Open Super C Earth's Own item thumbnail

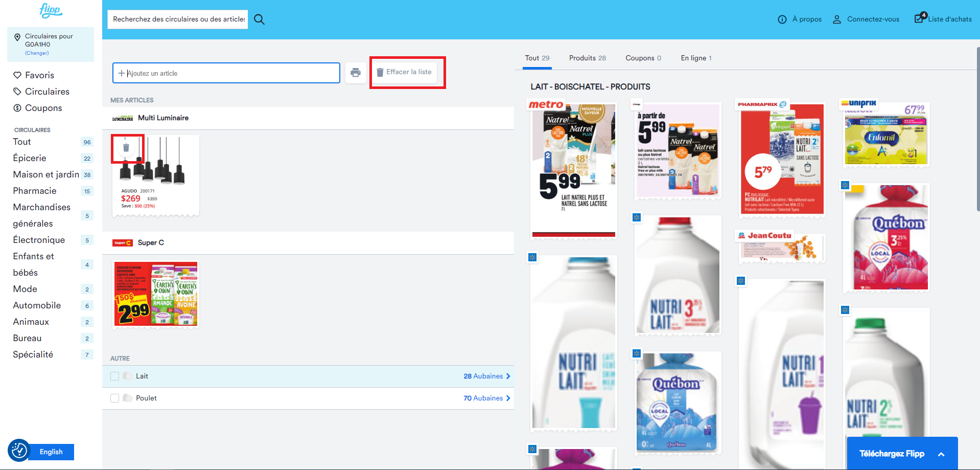(156, 294)
